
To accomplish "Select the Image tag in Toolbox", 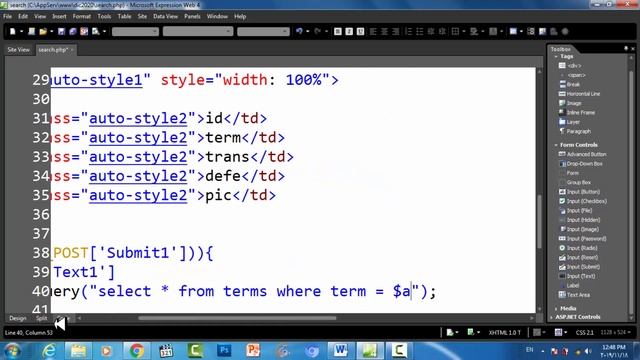I will pos(570,103).
